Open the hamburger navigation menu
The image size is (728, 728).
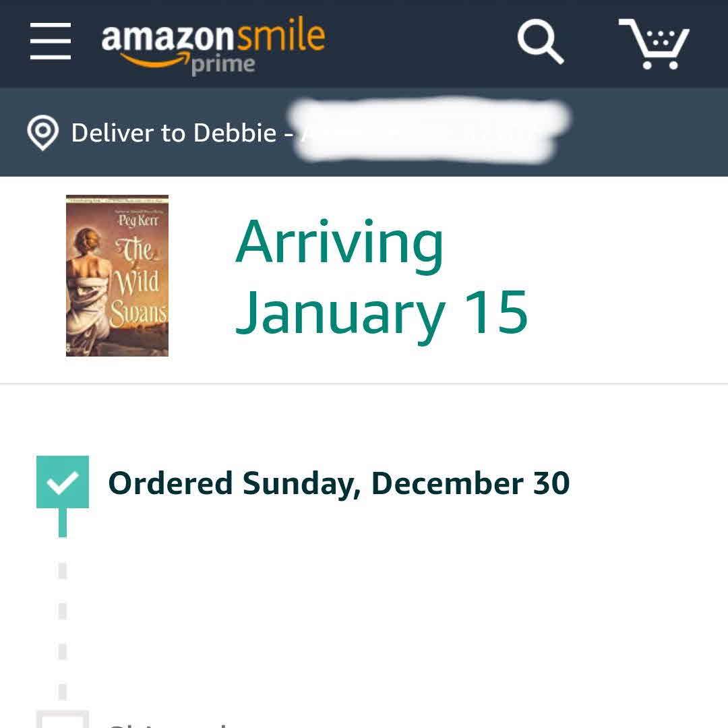[x=51, y=41]
